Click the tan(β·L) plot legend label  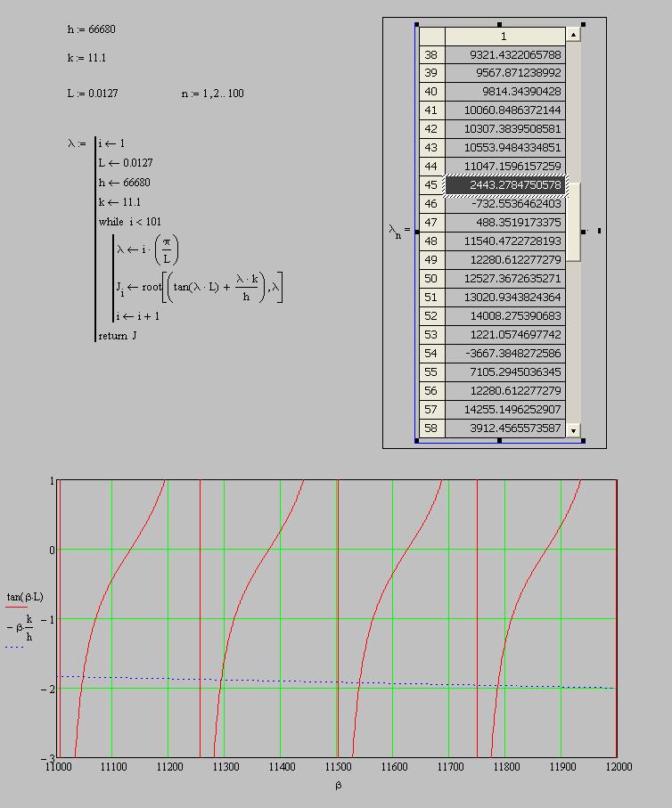[x=25, y=597]
